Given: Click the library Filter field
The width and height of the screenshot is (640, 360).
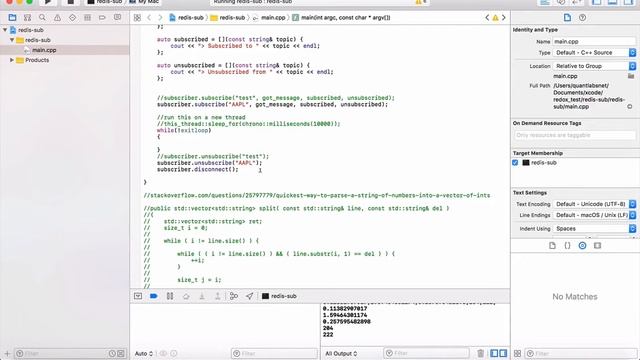Looking at the screenshot, I should click(581, 353).
